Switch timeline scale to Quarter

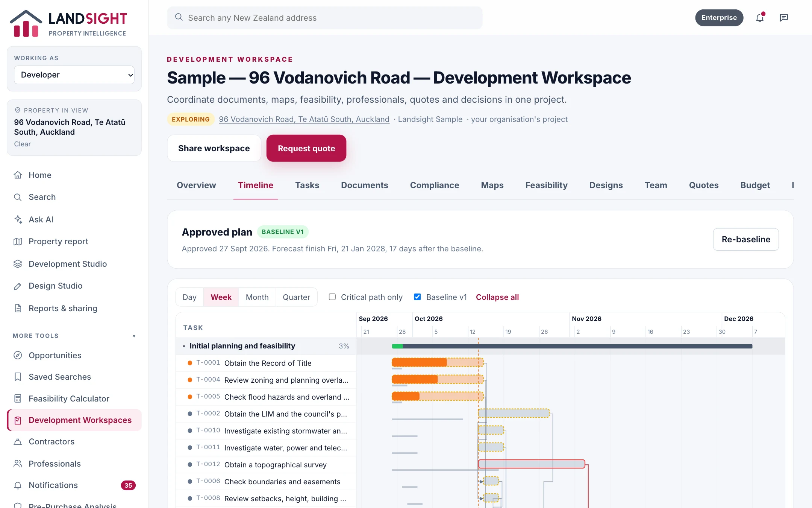[296, 297]
